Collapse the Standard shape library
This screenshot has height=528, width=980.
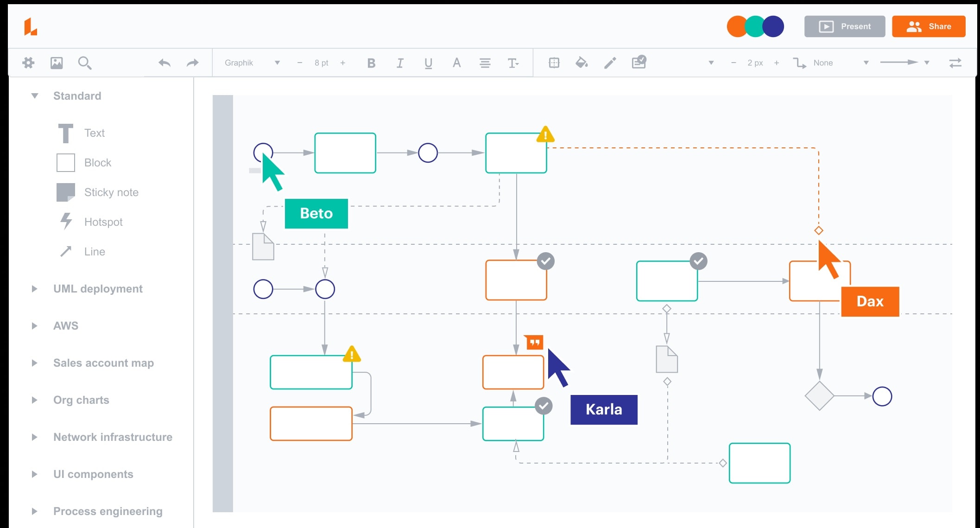point(35,96)
